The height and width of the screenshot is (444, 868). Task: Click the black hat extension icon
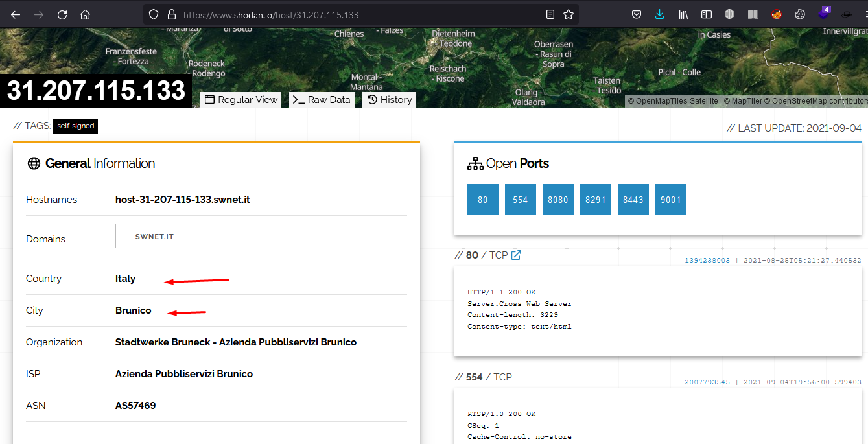pyautogui.click(x=847, y=14)
